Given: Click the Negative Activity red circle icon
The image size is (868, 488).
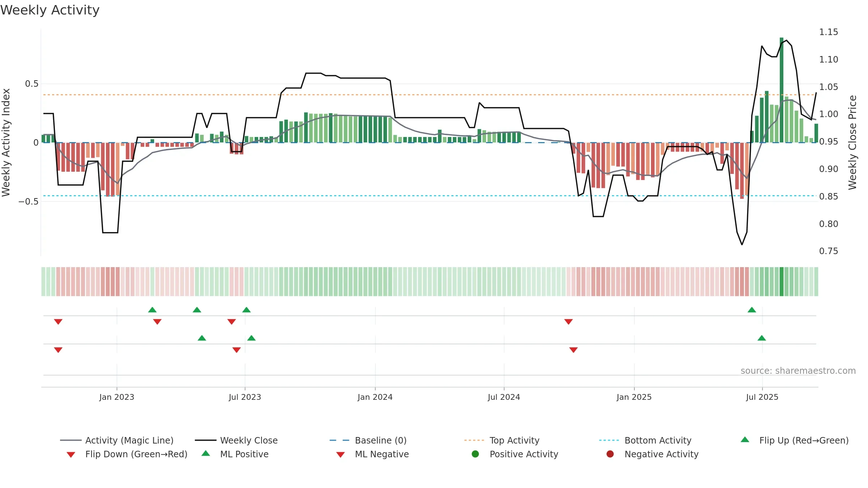Looking at the screenshot, I should click(x=610, y=454).
